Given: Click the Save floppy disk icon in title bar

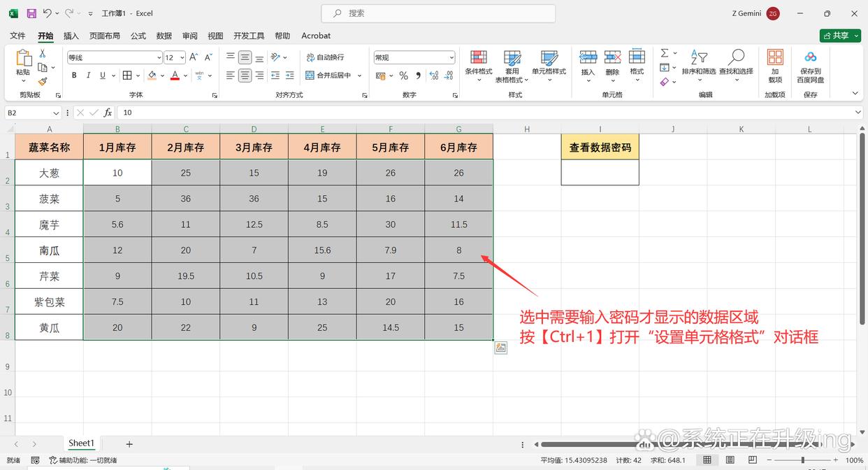Looking at the screenshot, I should 31,13.
